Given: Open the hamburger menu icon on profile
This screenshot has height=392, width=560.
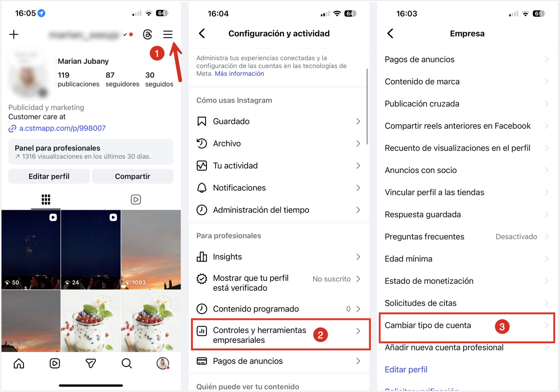Looking at the screenshot, I should click(168, 35).
